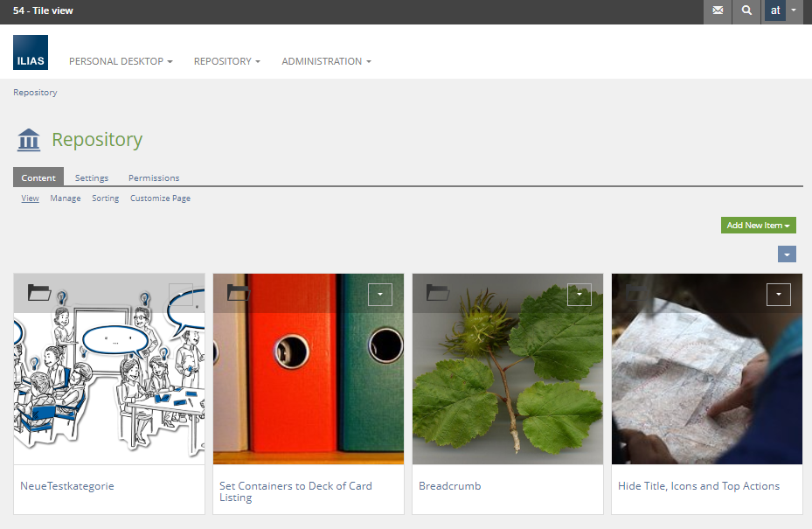
Task: Expand the user menu arrow beside avatar
Action: click(x=794, y=11)
